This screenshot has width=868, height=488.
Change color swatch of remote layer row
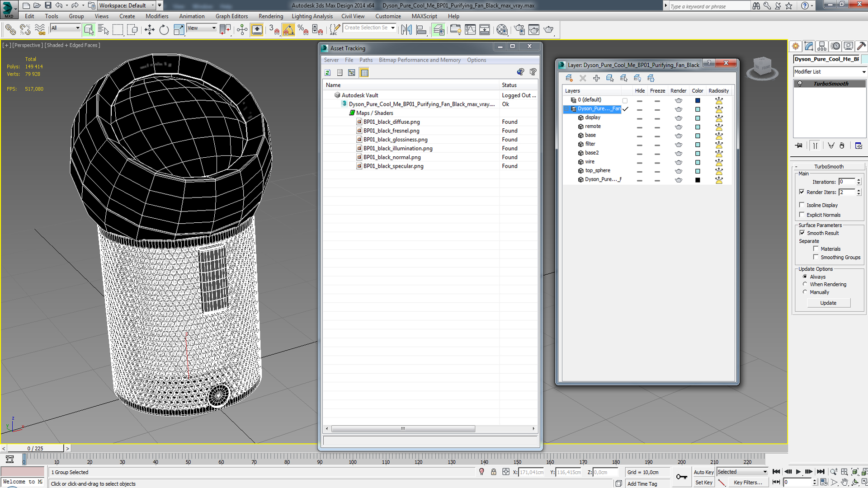[x=697, y=127]
